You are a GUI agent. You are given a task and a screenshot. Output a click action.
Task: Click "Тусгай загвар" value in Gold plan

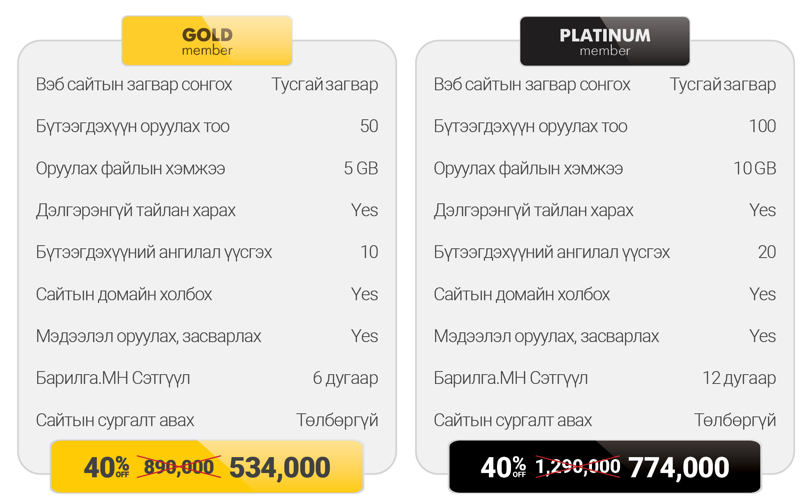[324, 84]
